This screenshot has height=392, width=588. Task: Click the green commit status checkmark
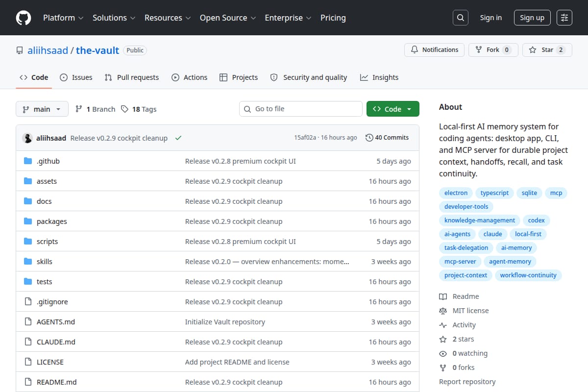pyautogui.click(x=178, y=138)
